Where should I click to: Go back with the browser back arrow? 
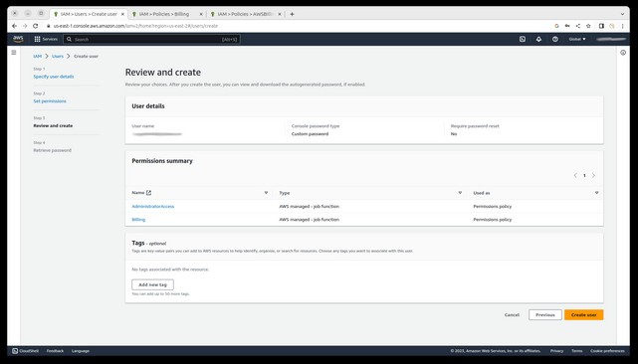tap(15, 26)
